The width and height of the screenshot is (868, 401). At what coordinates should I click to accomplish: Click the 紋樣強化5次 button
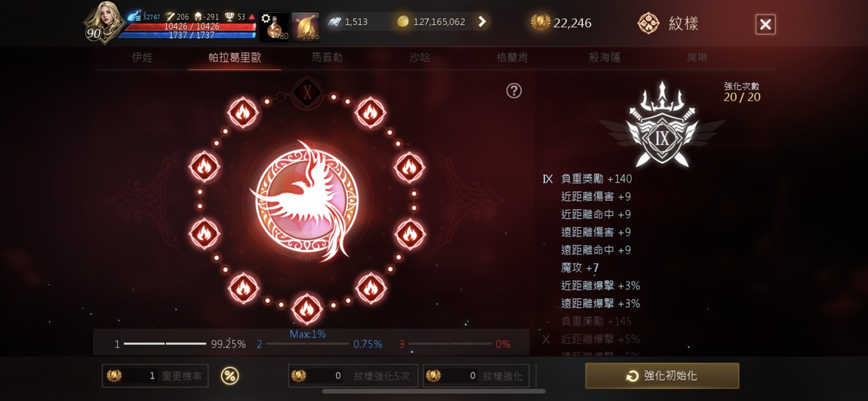(x=353, y=375)
